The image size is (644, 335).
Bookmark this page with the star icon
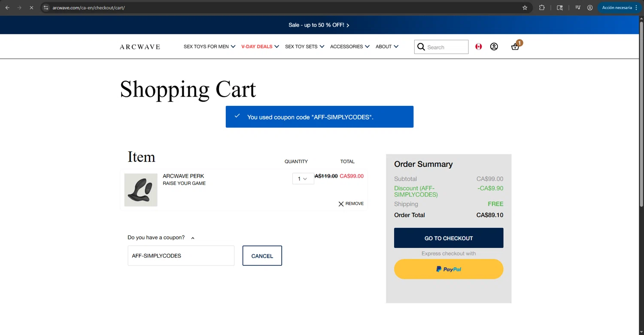point(525,8)
